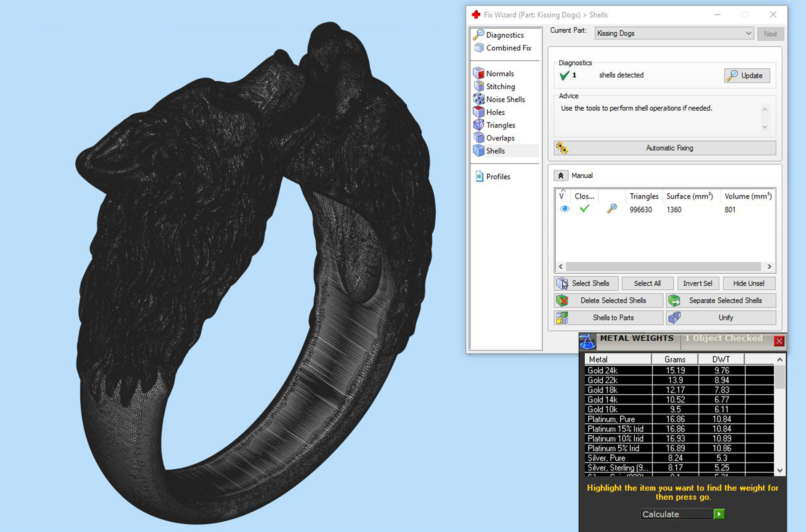Click the Delete Selected Shells icon button
This screenshot has height=532, width=806.
[x=562, y=301]
